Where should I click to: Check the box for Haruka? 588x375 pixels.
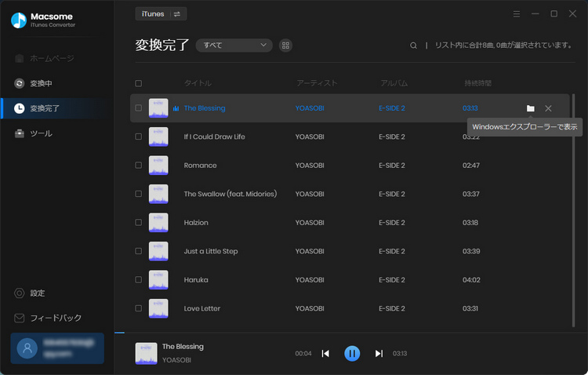(x=138, y=279)
